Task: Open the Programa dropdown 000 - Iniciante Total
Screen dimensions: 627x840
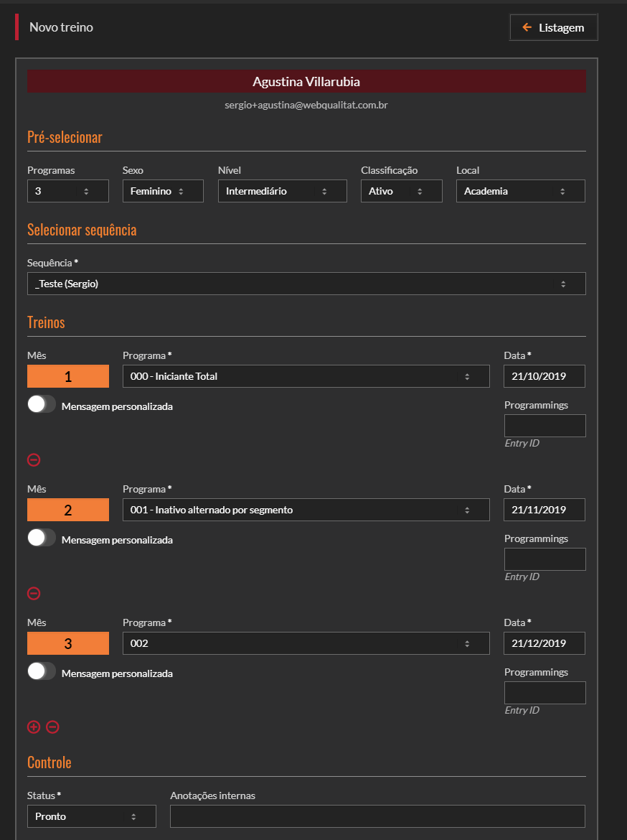Action: 306,376
